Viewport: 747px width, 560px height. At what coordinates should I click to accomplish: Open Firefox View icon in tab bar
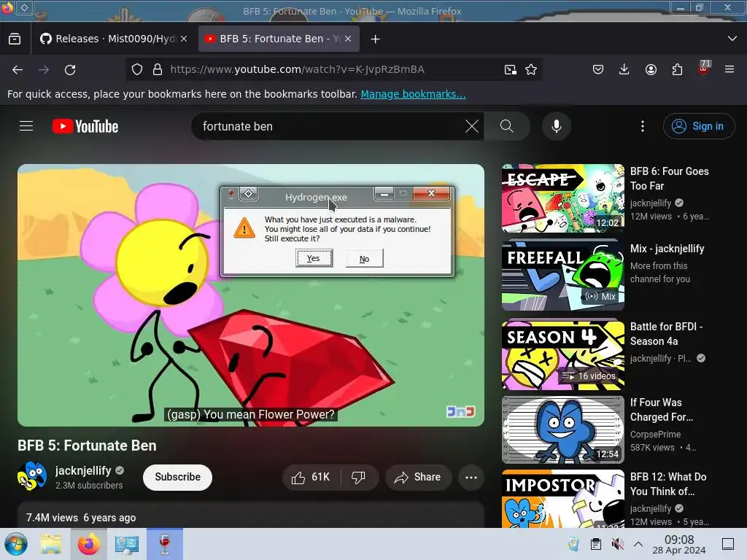coord(15,39)
